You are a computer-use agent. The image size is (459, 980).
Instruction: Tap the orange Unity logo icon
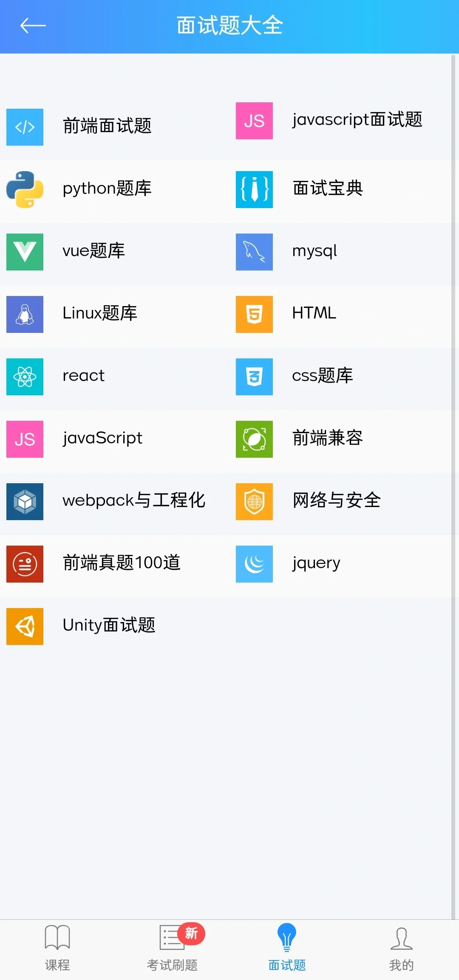tap(25, 626)
